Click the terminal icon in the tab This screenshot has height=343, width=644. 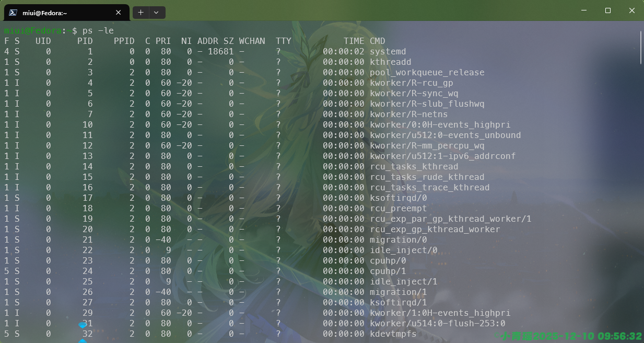tap(14, 13)
